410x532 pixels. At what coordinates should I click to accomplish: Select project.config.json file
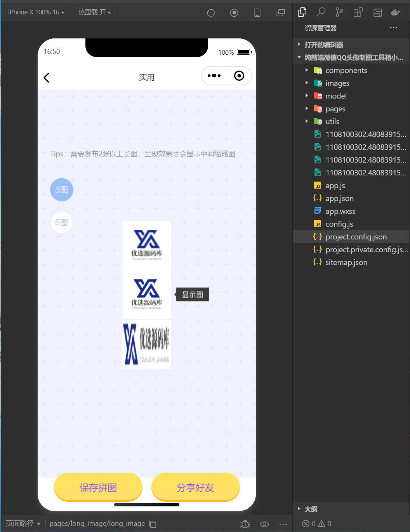point(351,237)
